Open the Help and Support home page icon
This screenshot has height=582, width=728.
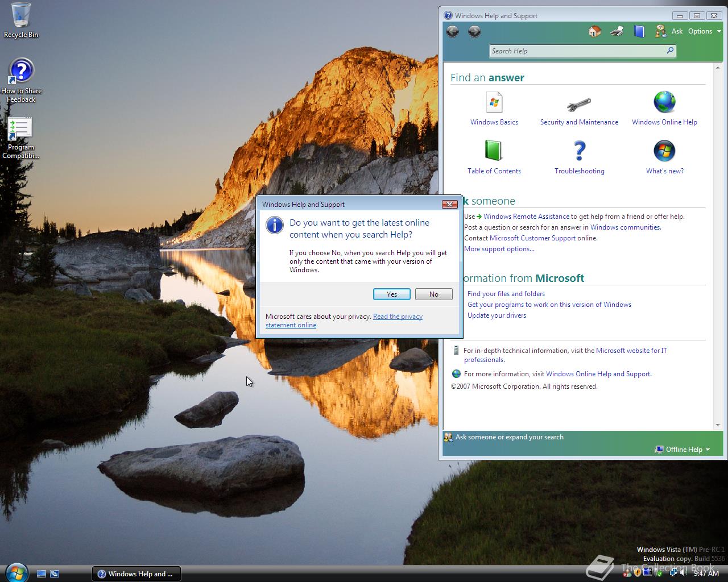(x=594, y=31)
